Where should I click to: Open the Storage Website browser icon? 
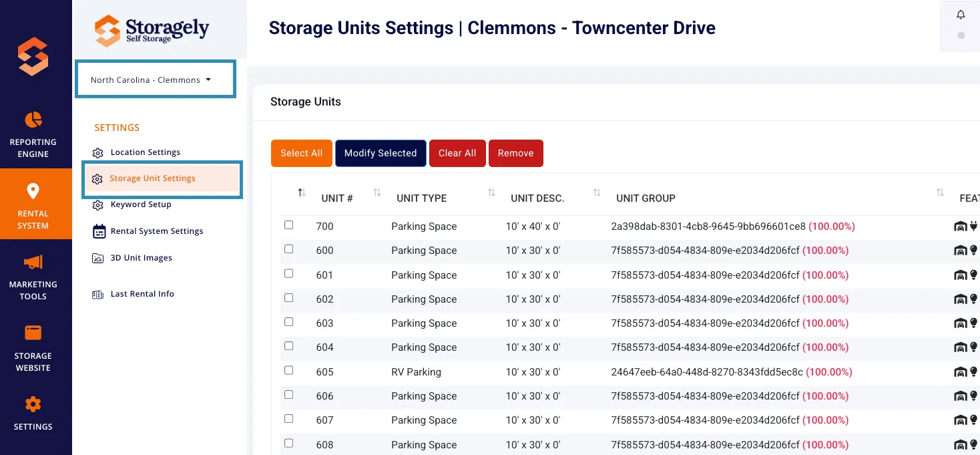pos(33,333)
